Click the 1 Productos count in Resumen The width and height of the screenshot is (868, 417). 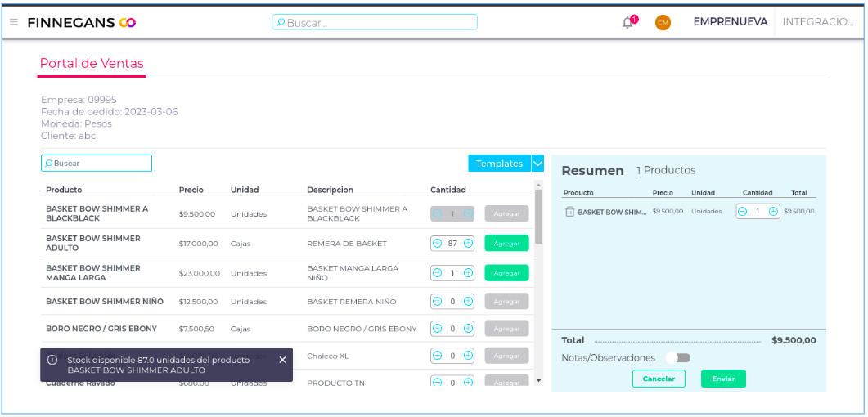click(x=666, y=170)
